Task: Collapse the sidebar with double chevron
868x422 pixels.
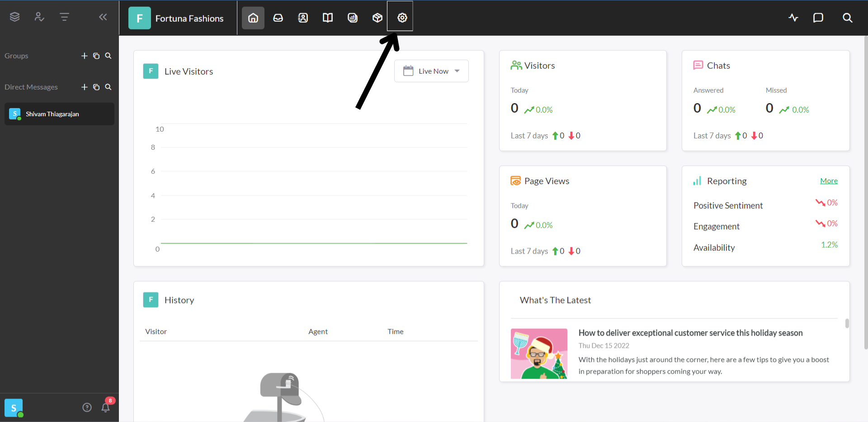Action: click(103, 17)
